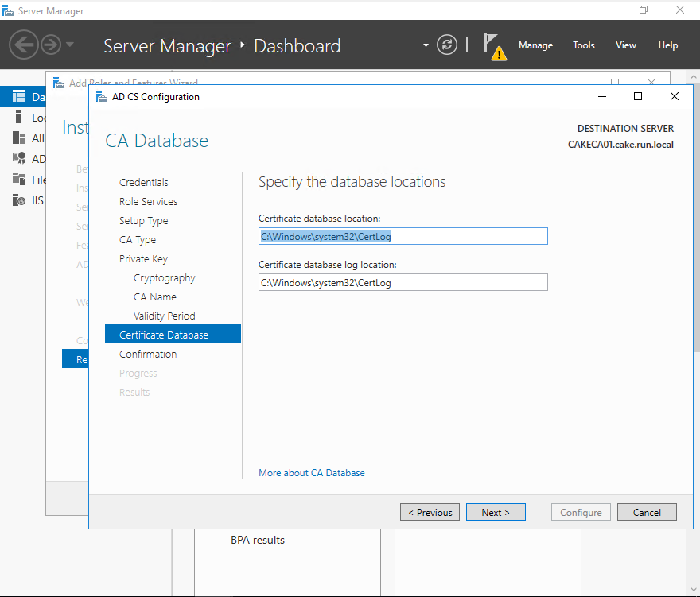
Task: Open the Manage menu
Action: point(535,45)
